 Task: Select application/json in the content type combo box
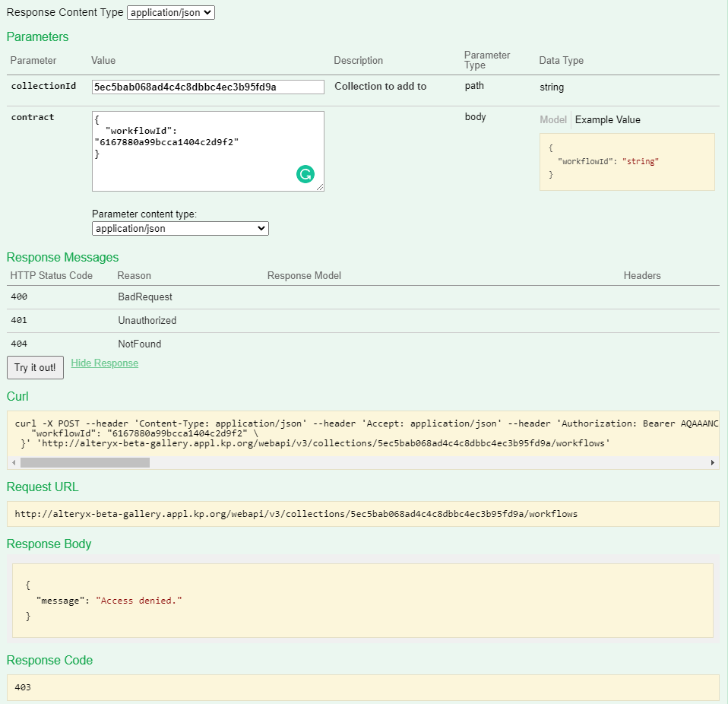180,228
